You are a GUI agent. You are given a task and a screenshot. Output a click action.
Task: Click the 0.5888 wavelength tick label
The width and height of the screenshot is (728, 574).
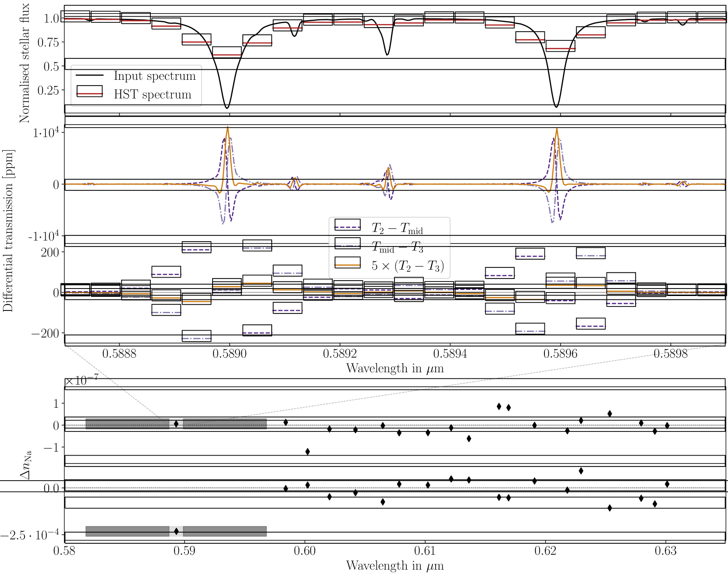pos(119,353)
